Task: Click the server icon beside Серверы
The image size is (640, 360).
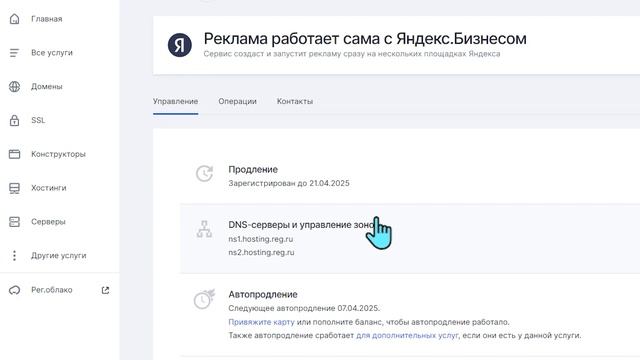Action: coord(14,222)
